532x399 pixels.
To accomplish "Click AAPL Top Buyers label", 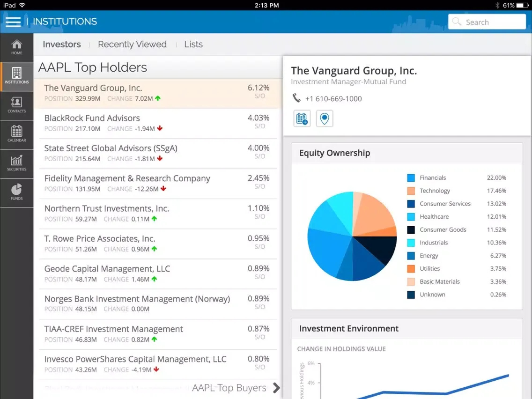I will click(229, 388).
